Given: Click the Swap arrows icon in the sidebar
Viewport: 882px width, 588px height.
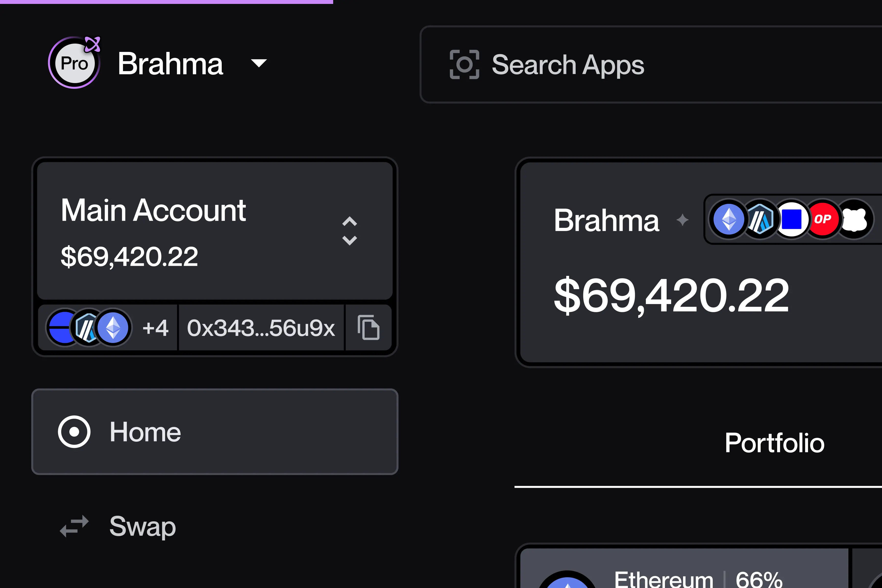Looking at the screenshot, I should [73, 527].
